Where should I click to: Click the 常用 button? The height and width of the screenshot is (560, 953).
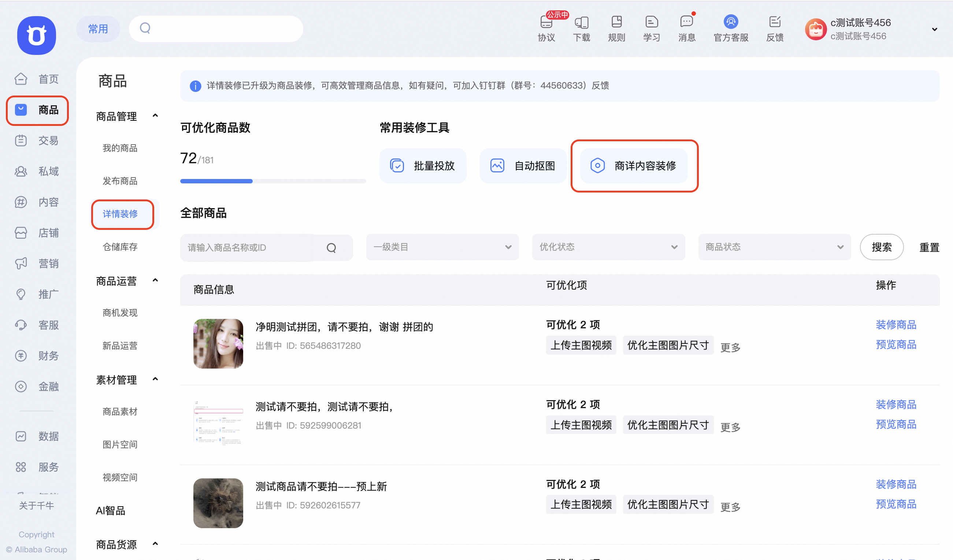tap(98, 29)
